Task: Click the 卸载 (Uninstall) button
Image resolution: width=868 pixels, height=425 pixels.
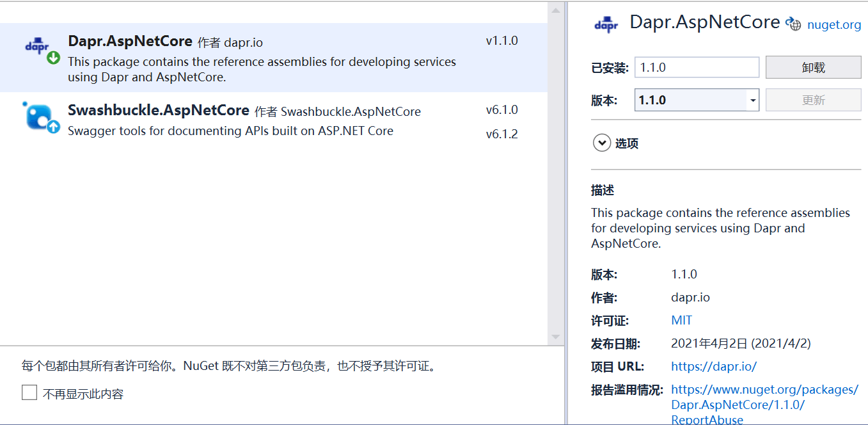Action: [x=814, y=67]
